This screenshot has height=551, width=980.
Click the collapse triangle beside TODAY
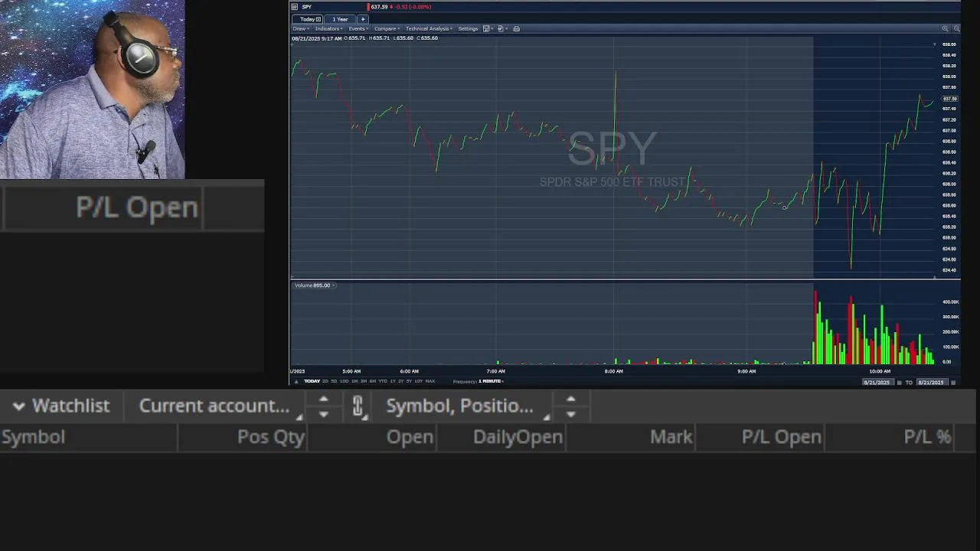pyautogui.click(x=296, y=381)
